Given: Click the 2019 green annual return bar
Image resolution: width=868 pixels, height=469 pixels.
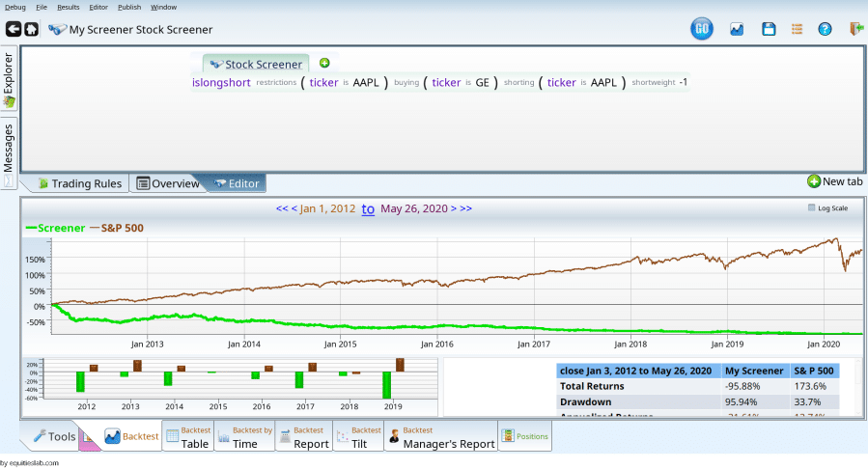Looking at the screenshot, I should (386, 385).
